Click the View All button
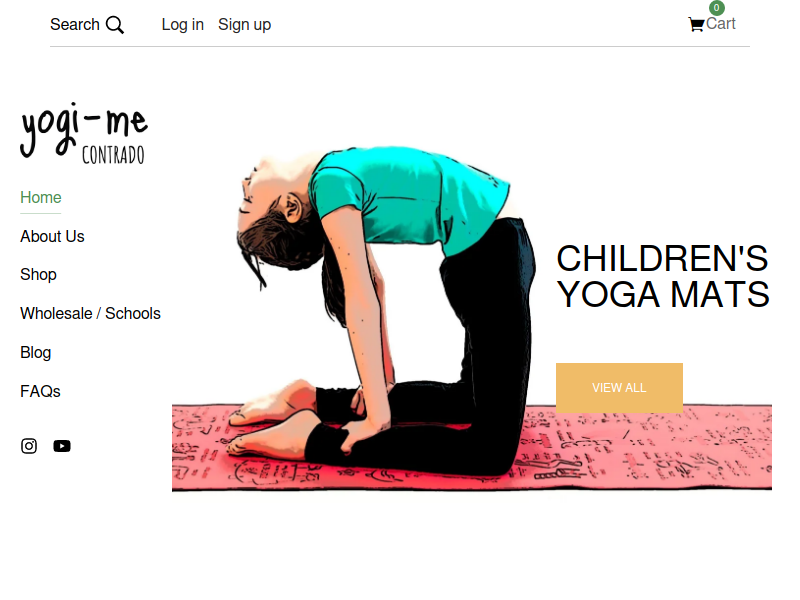Viewport: 800px width, 600px height. pos(619,388)
